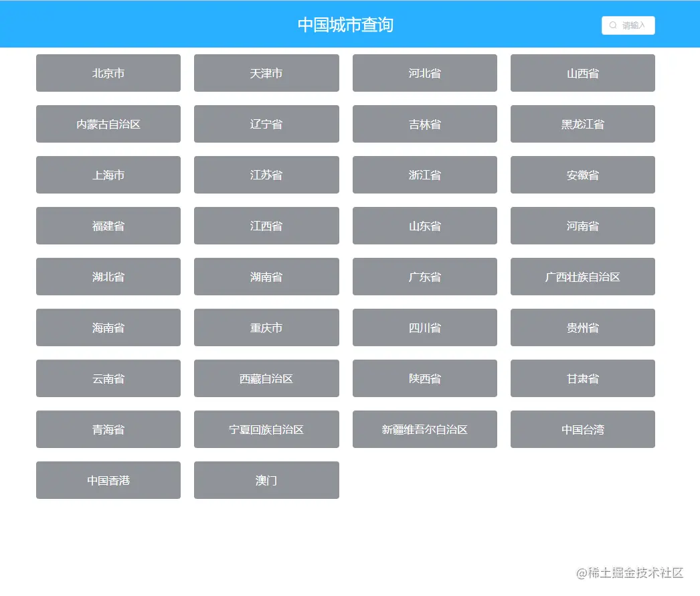
Task: Open 四川省
Action: coord(424,328)
